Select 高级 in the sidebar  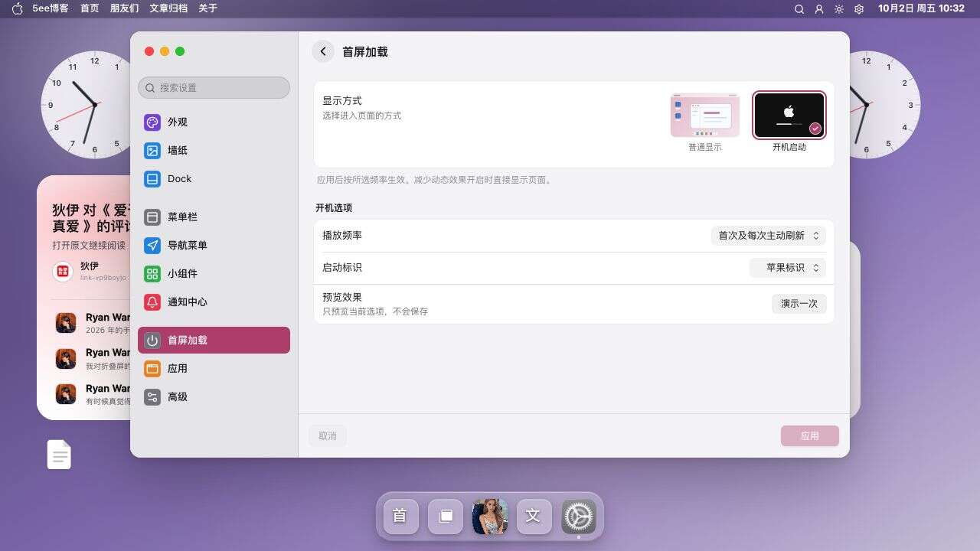tap(214, 397)
